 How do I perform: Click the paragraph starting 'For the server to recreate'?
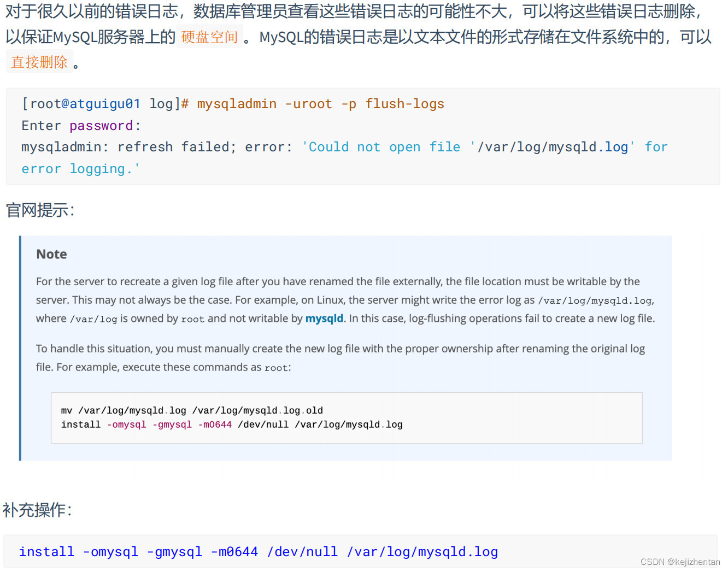345,300
